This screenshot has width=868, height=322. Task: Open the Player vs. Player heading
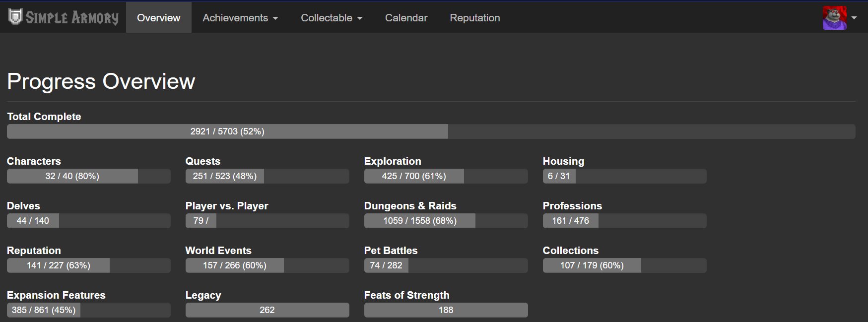[x=227, y=206]
